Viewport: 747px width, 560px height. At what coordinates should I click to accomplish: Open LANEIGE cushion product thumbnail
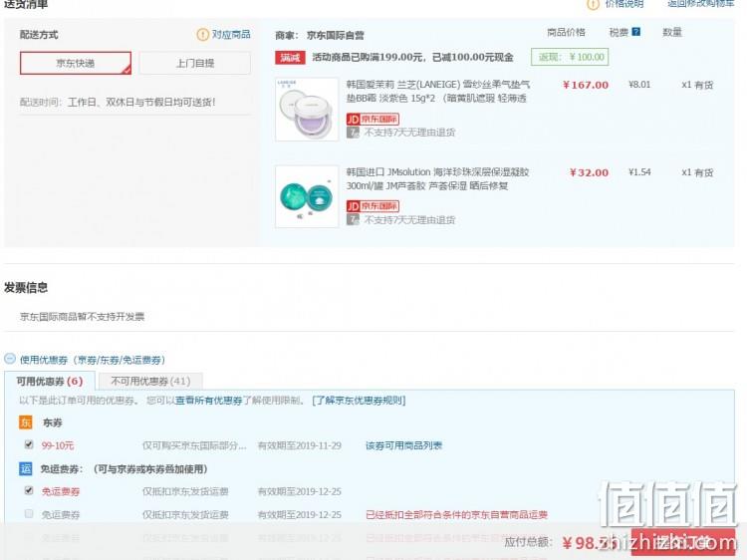point(307,110)
